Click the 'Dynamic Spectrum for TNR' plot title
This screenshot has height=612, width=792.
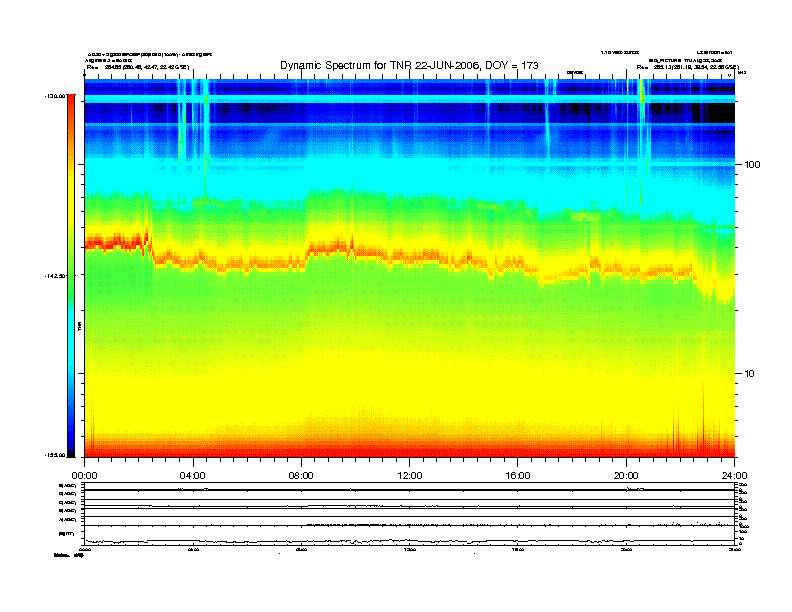pos(409,65)
